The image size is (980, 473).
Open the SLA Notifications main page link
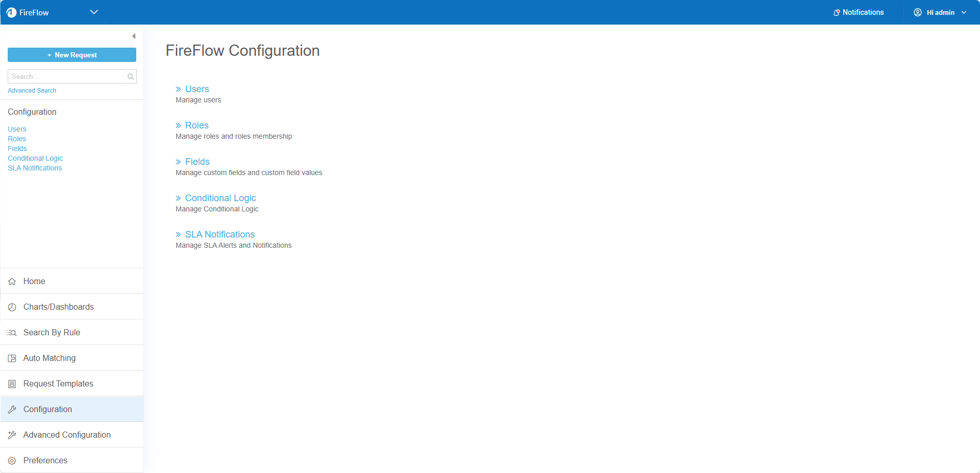(x=220, y=234)
